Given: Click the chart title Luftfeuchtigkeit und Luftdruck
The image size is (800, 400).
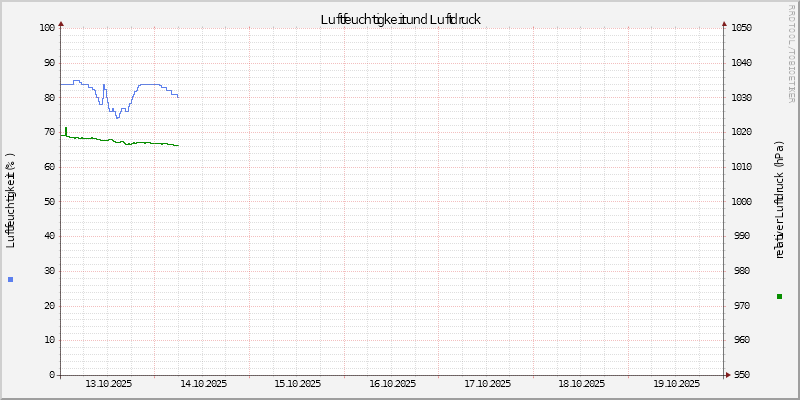Looking at the screenshot, I should tap(400, 19).
